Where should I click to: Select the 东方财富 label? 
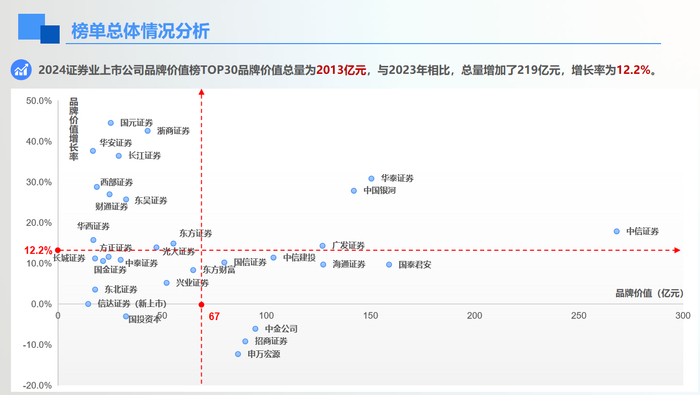pyautogui.click(x=219, y=270)
